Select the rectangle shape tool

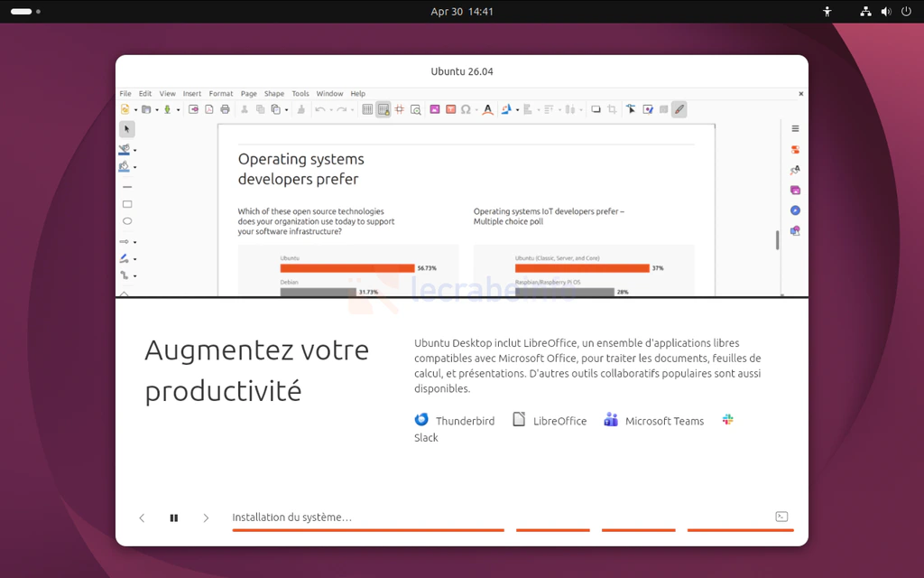pos(127,204)
